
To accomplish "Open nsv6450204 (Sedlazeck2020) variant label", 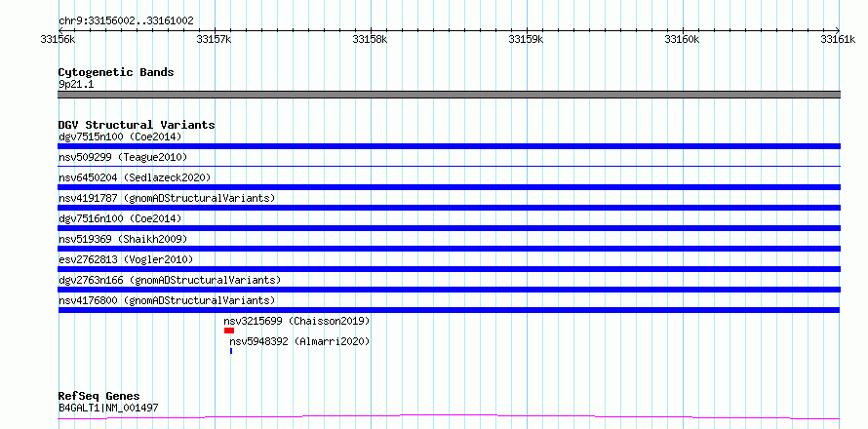I will (135, 177).
